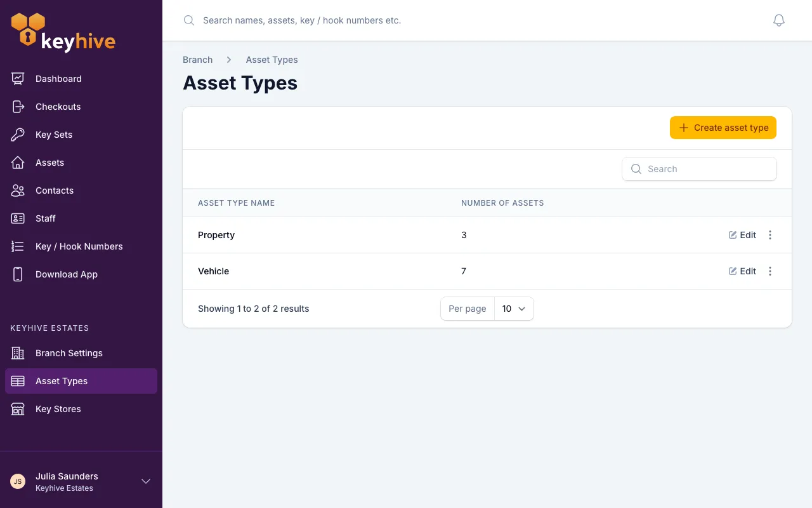Click the Key / Hook Numbers list icon
The image size is (812, 508).
pyautogui.click(x=18, y=246)
